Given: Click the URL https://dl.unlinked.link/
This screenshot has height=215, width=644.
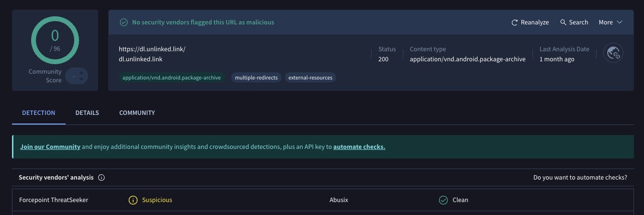Looking at the screenshot, I should pyautogui.click(x=152, y=49).
